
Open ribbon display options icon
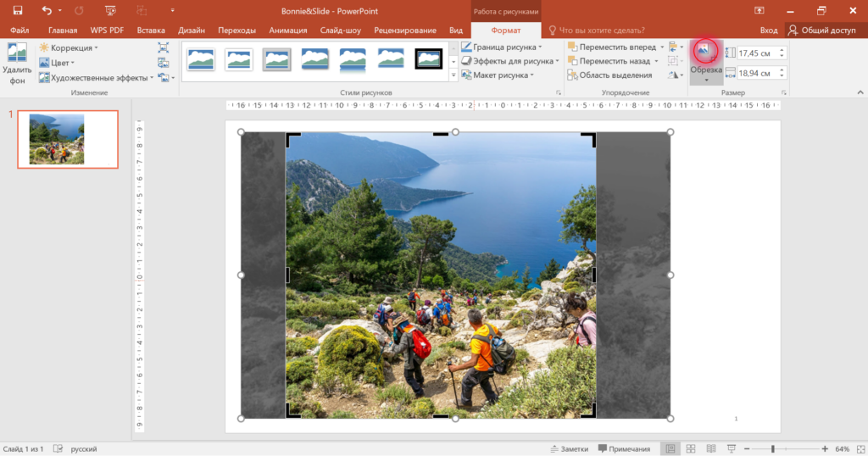click(x=759, y=10)
